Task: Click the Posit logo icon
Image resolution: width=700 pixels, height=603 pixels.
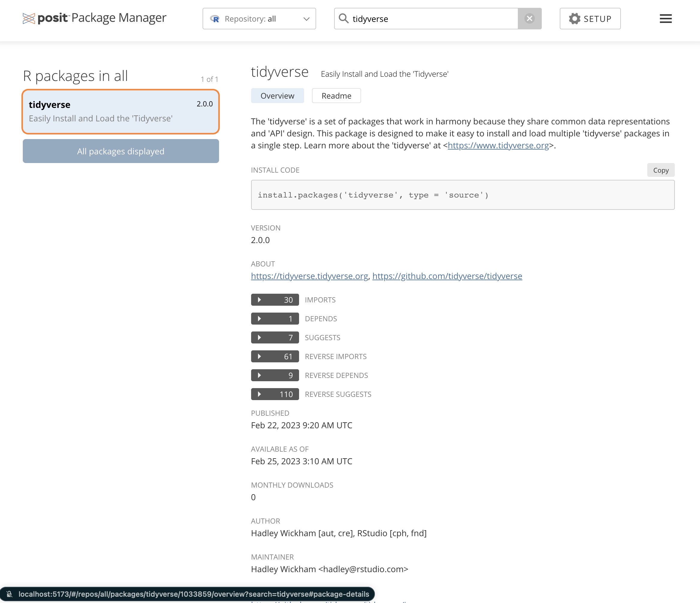Action: coord(29,19)
